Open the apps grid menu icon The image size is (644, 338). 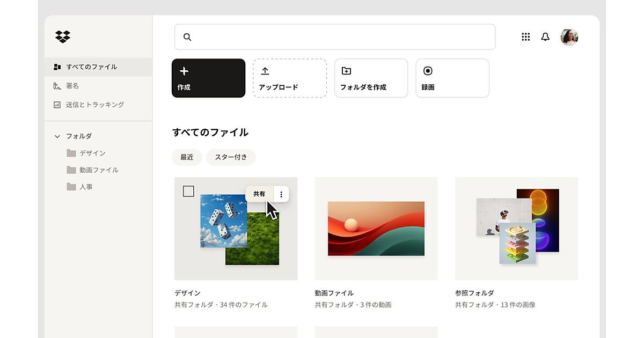tap(526, 36)
